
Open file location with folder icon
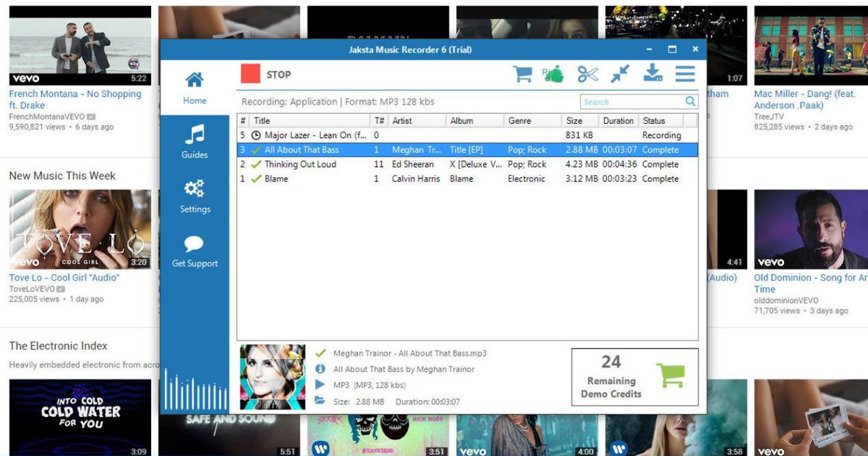coord(320,401)
